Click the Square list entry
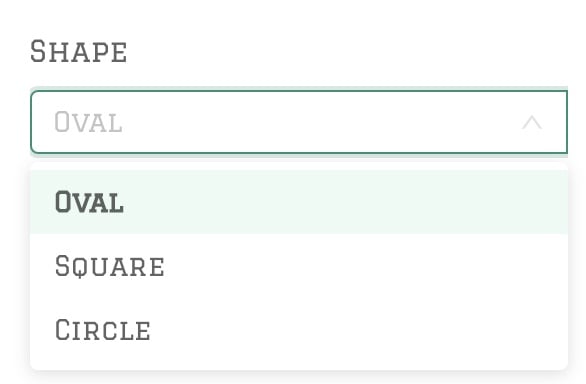586x384 pixels. 299,266
